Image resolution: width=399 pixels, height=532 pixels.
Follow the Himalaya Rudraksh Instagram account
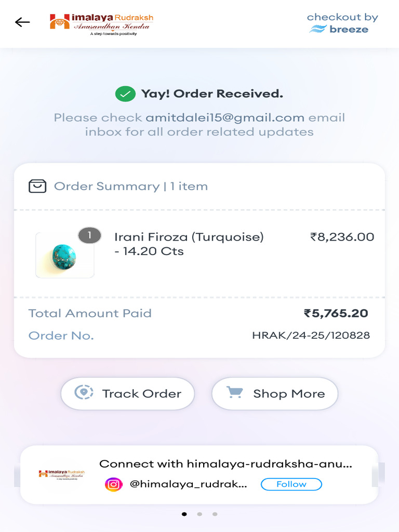291,484
